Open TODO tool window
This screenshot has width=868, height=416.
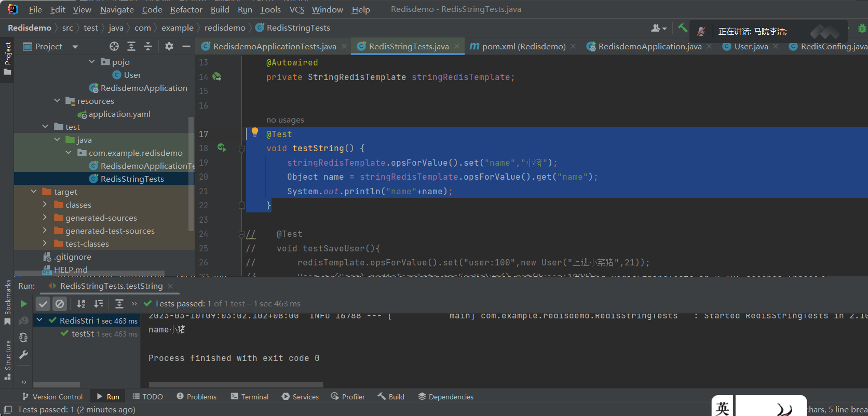click(x=148, y=397)
